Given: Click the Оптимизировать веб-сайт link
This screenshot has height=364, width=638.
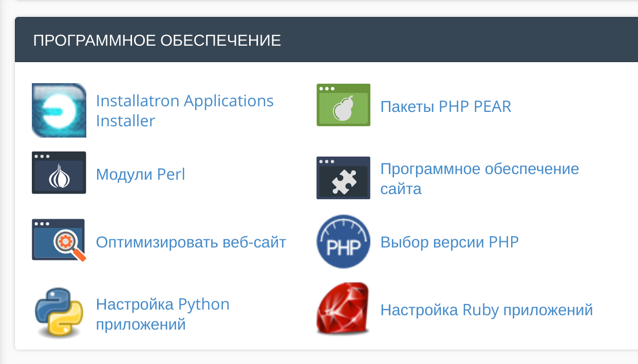Looking at the screenshot, I should (191, 242).
